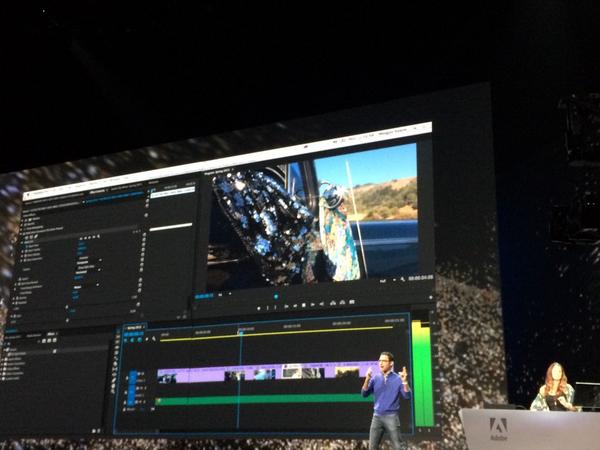Screen dimensions: 600x450
Task: Create a 4-point polygon mask in Effect Controls
Action: click(31, 237)
